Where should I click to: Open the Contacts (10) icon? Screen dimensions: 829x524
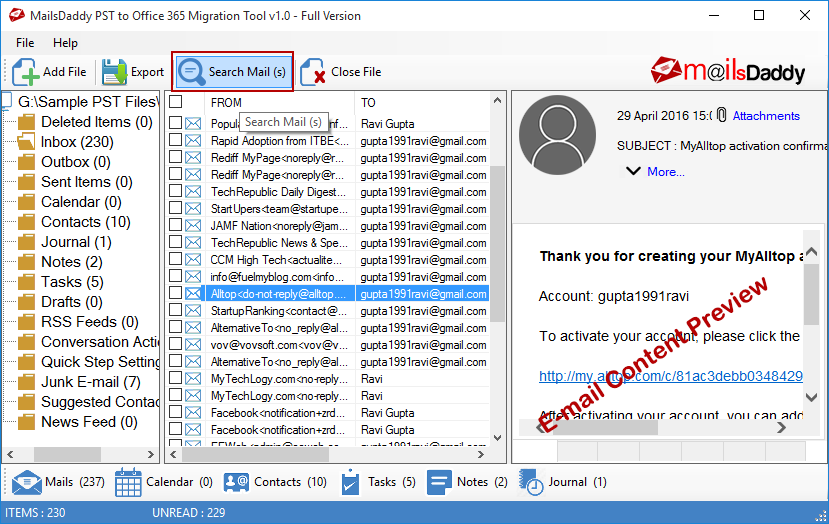coord(236,482)
